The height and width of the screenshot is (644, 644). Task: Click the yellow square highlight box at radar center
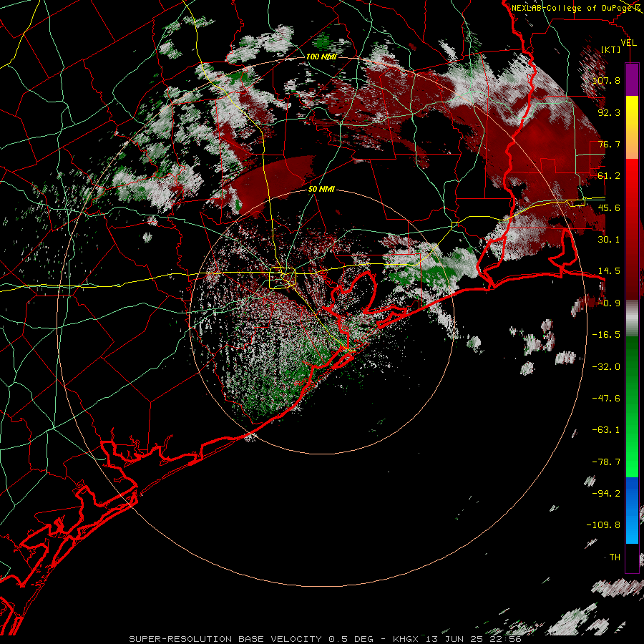point(282,278)
